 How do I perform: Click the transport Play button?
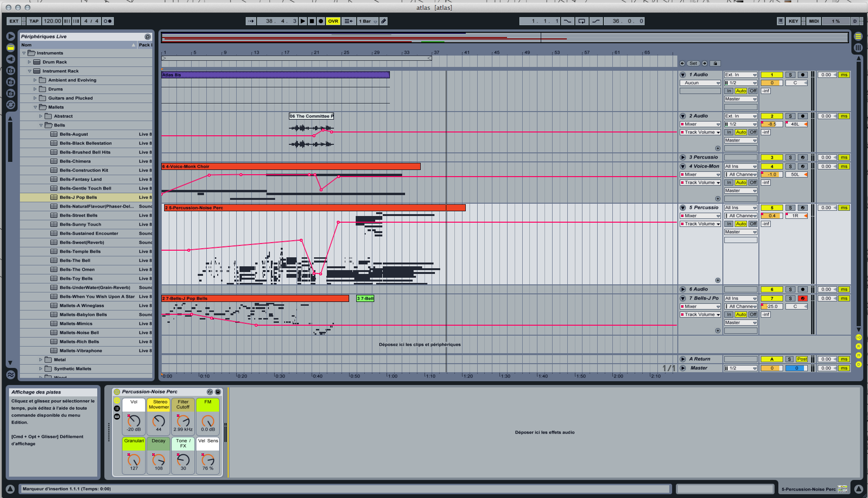pos(303,21)
